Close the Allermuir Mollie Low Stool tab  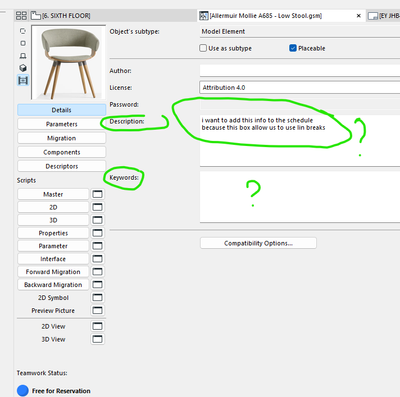point(359,16)
